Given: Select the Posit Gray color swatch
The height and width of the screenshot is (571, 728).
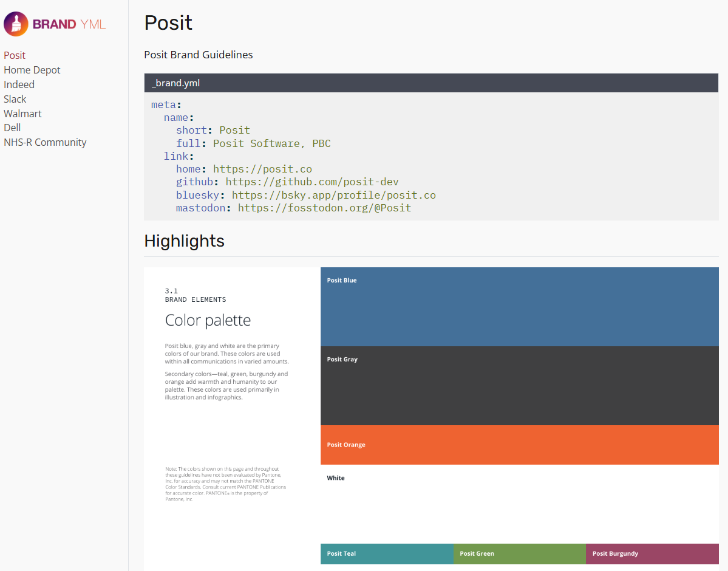Looking at the screenshot, I should (x=519, y=386).
